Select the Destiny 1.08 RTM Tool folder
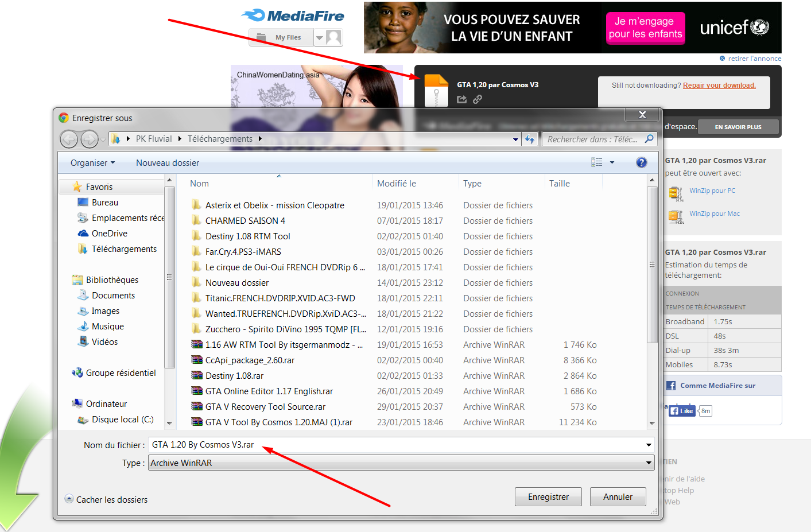 click(x=248, y=236)
